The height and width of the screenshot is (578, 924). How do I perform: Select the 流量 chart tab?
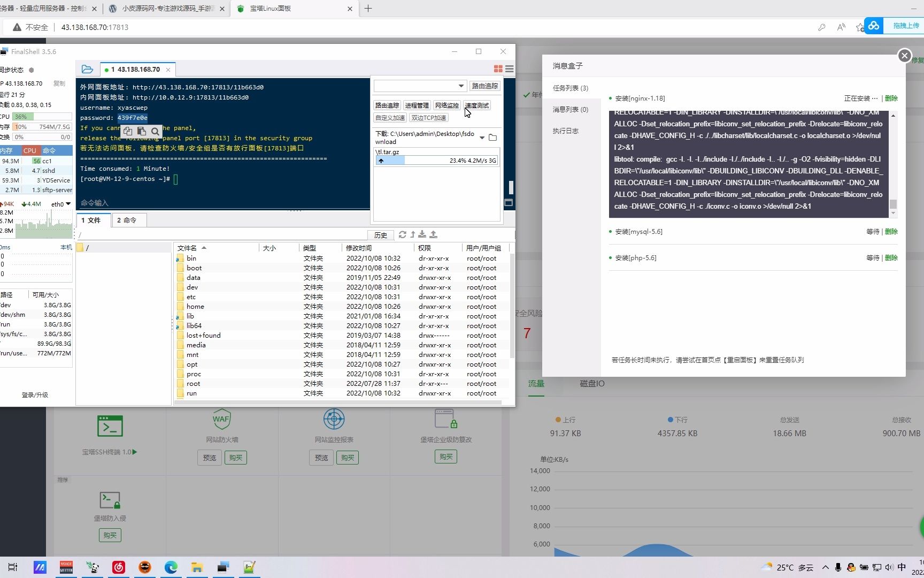(x=536, y=384)
